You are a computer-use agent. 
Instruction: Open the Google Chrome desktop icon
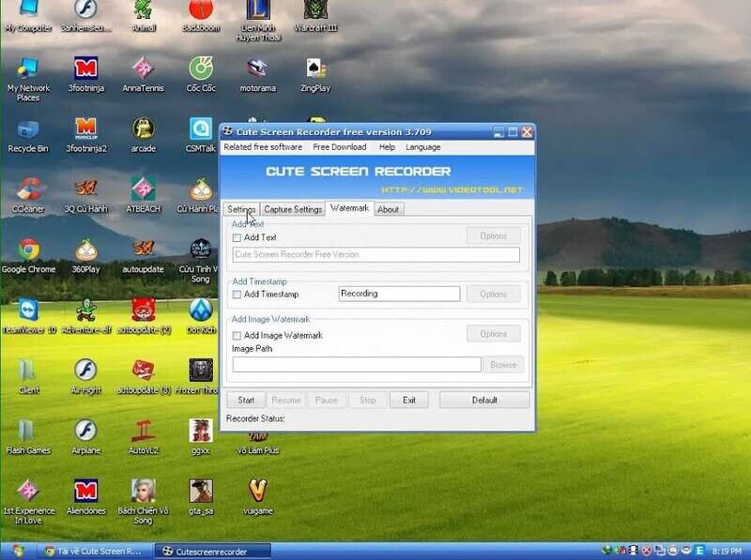[28, 250]
